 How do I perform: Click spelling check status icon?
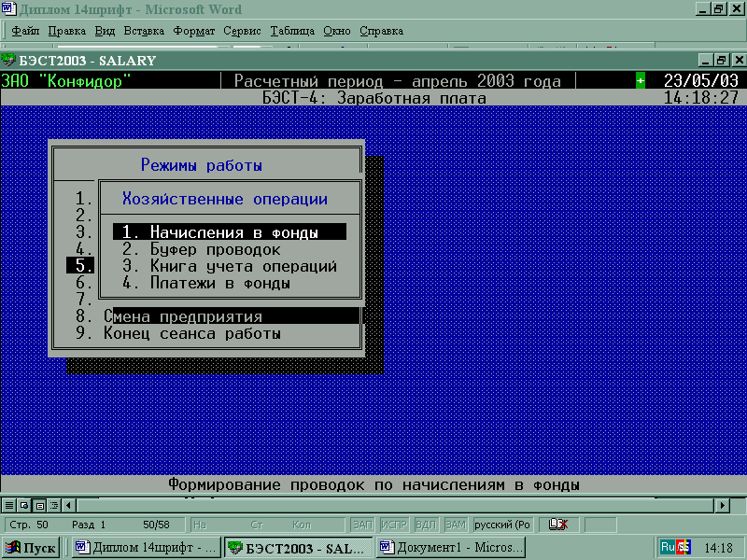click(558, 525)
